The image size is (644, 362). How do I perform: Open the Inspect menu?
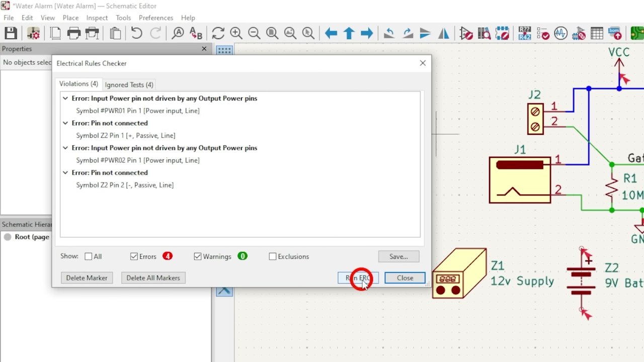click(97, 18)
